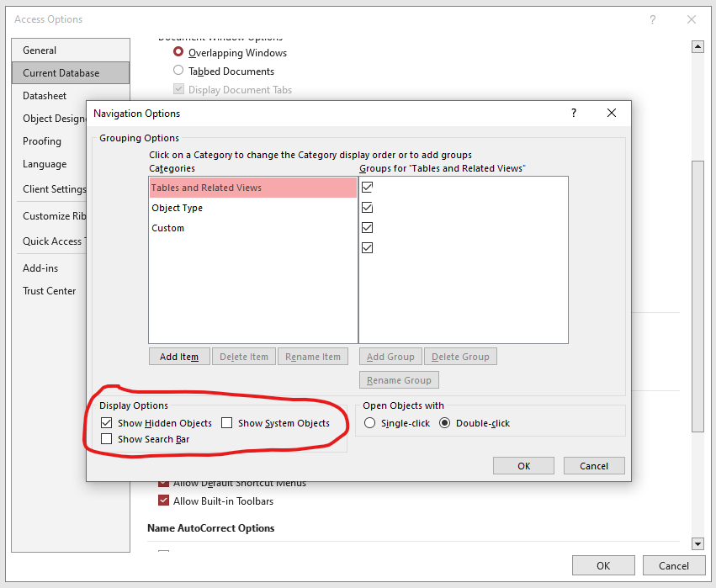Enable Show System Objects checkbox
The width and height of the screenshot is (716, 588).
coord(226,423)
